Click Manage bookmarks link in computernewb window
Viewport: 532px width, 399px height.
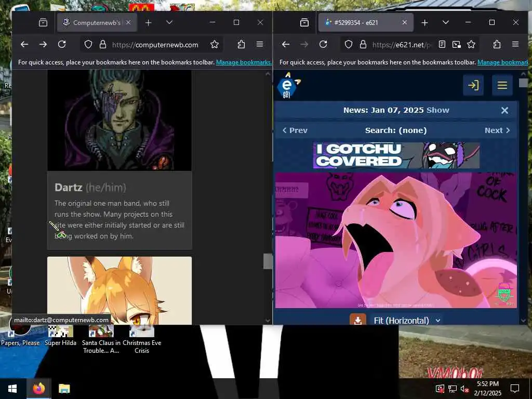244,62
